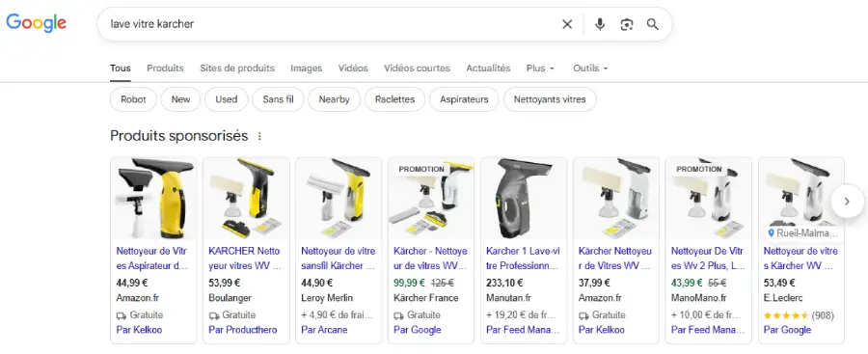Image resolution: width=868 pixels, height=354 pixels.
Task: Open link Karcher 1 Lave-vitre Professionn
Action: tap(523, 259)
